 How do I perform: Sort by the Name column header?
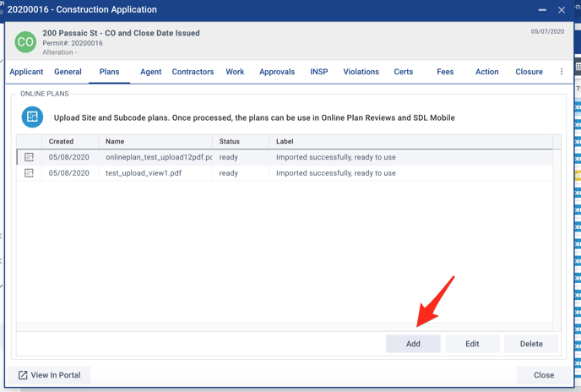click(x=155, y=141)
